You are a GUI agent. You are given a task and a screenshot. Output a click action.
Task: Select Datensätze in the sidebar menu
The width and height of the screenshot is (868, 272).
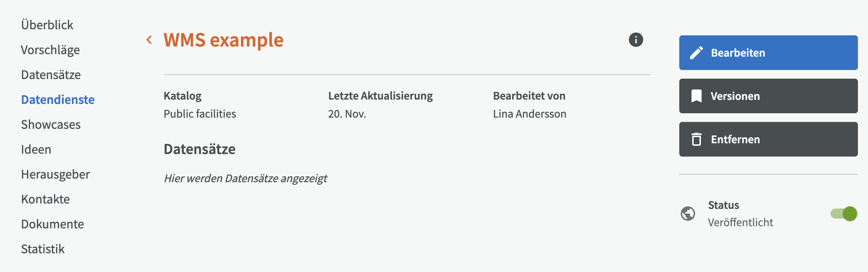point(51,75)
